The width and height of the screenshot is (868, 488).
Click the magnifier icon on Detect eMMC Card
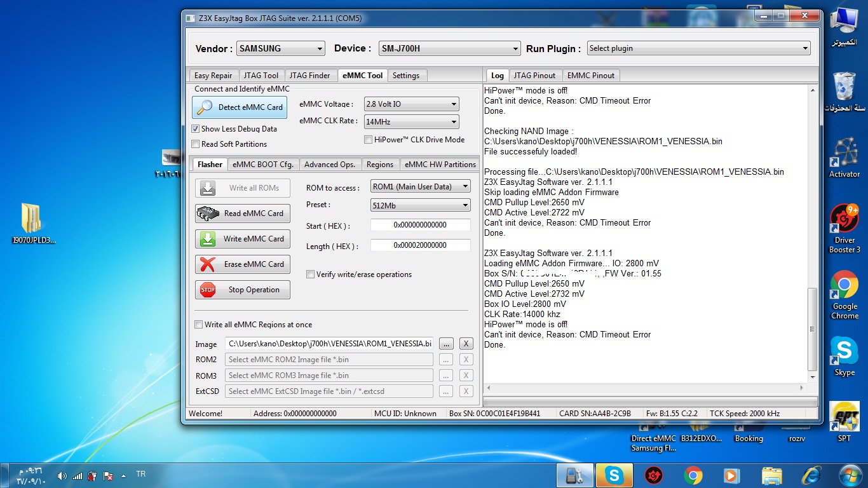[205, 107]
